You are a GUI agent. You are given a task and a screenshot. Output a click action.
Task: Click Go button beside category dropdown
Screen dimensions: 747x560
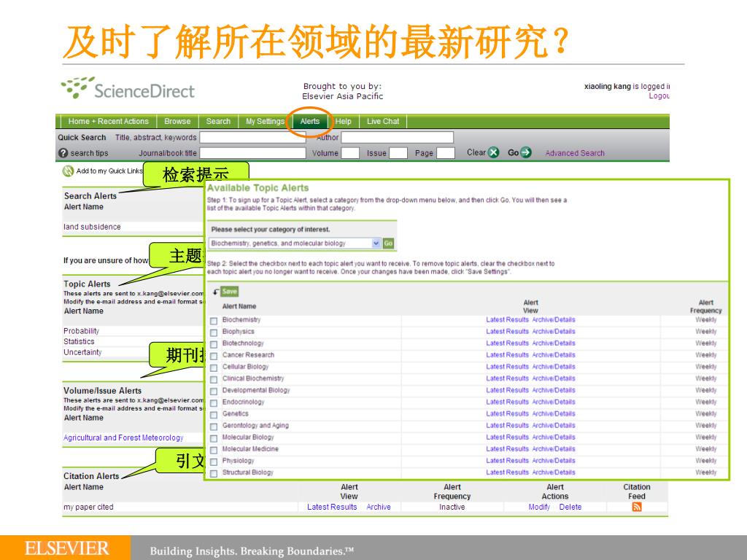pos(388,244)
